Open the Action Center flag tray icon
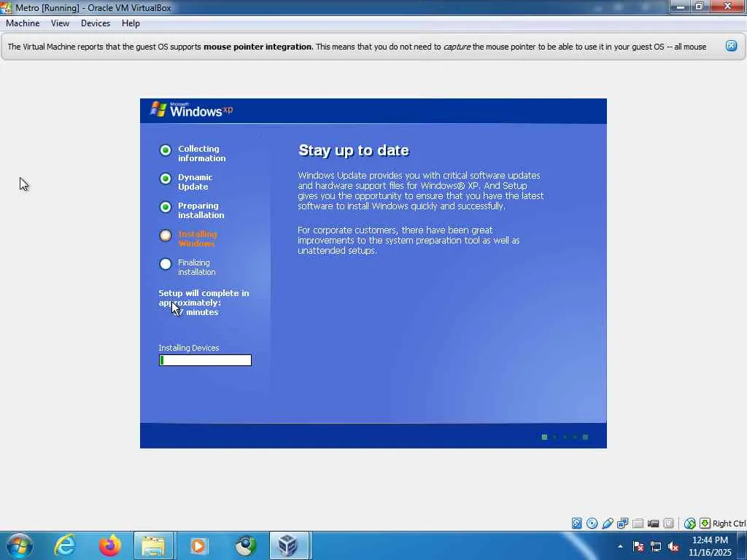The width and height of the screenshot is (747, 560). (638, 546)
